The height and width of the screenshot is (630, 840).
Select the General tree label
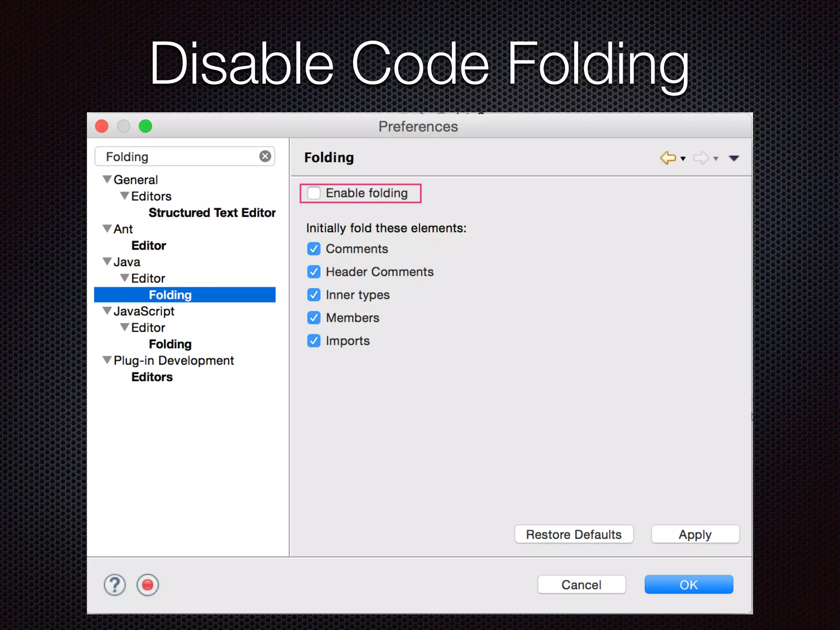coord(135,180)
